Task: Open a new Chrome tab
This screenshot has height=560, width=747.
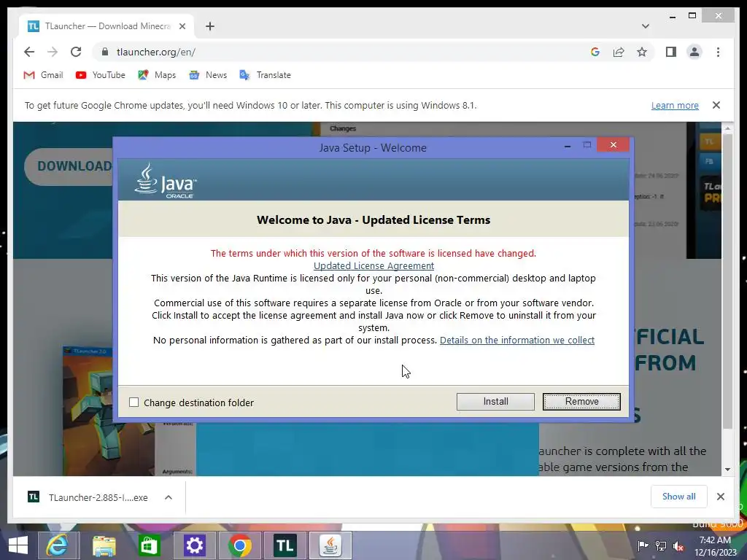Action: 209,26
